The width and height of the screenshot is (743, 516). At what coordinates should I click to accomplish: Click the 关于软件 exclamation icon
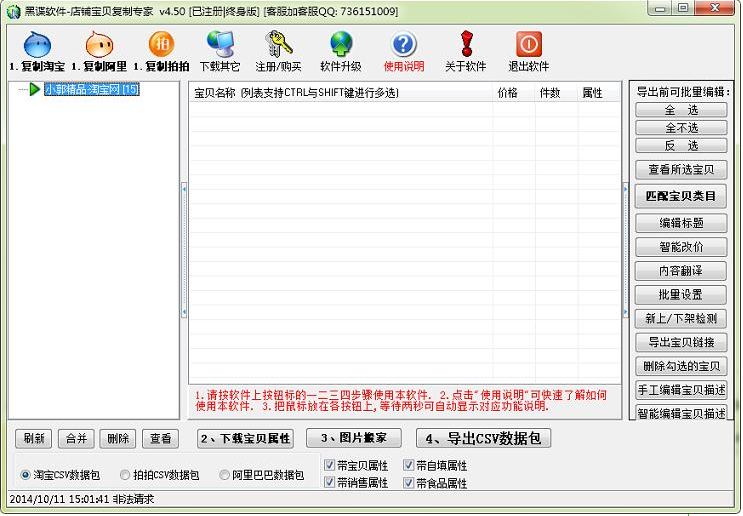(465, 46)
